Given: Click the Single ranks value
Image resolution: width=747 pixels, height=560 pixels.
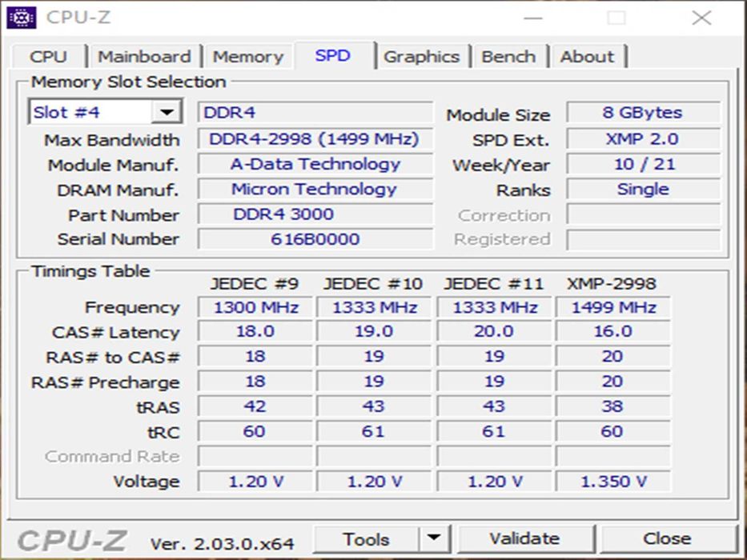Looking at the screenshot, I should pos(643,190).
